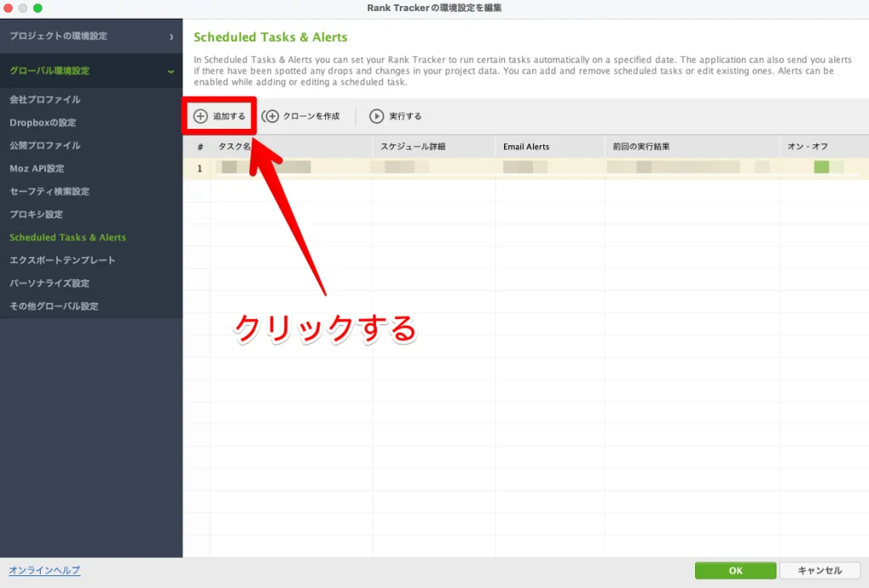Sort by スケジュール詳細 column header
The width and height of the screenshot is (869, 588).
434,146
